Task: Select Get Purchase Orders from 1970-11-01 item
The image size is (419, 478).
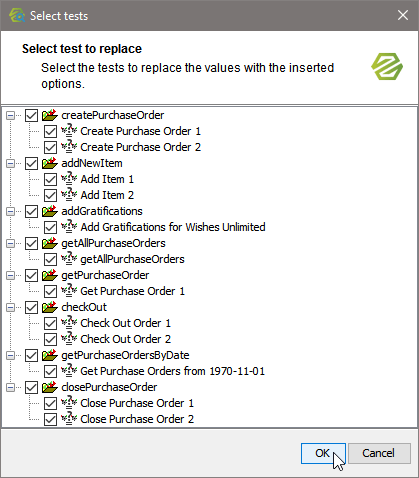Action: point(173,371)
